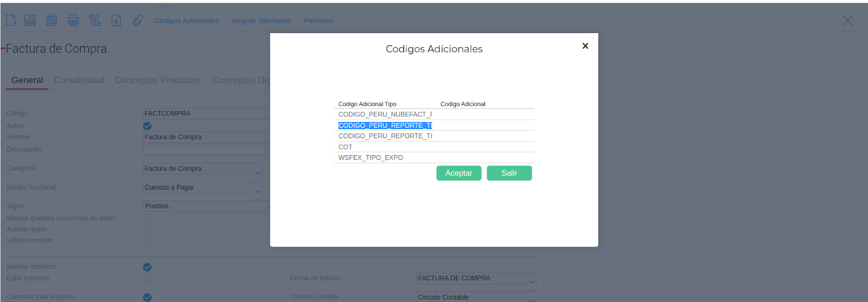Click the copy document icon

coord(52,20)
